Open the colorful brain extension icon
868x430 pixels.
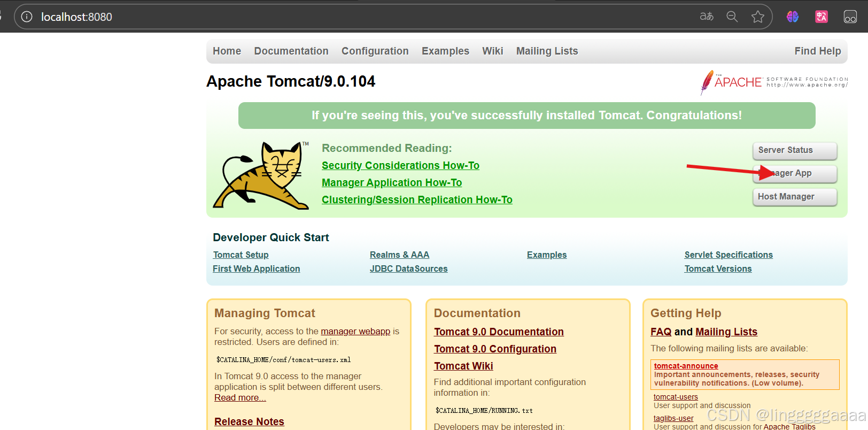(793, 17)
